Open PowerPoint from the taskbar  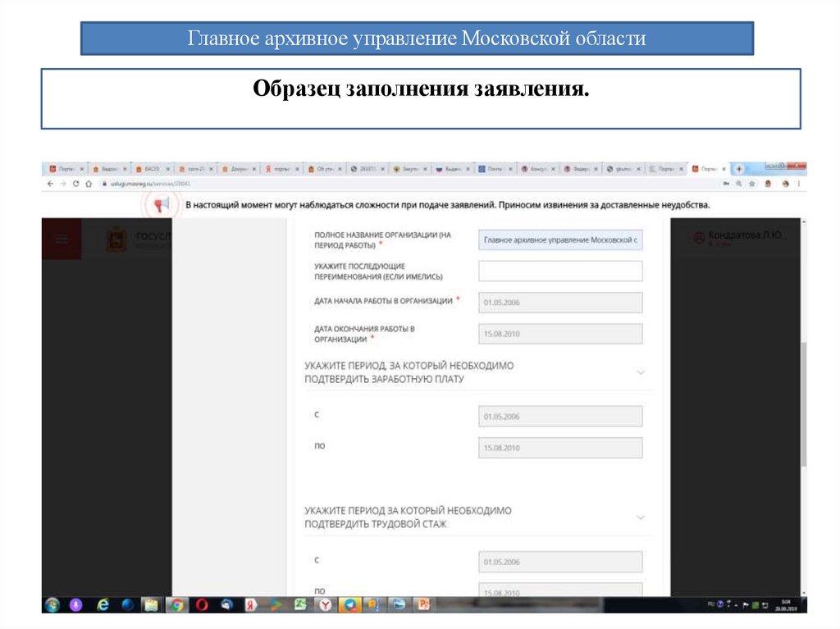[x=424, y=605]
